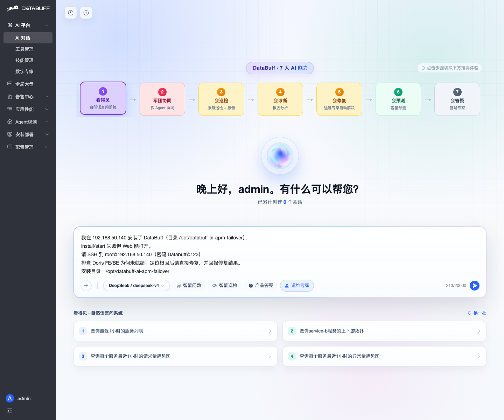Collapse the sidebar with the fold icon
Viewport: 504px width, 420px height.
(10, 411)
